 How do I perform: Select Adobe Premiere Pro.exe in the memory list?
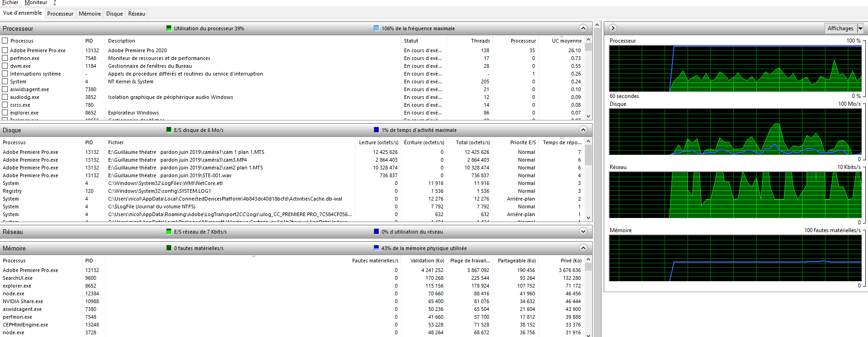(x=292, y=270)
